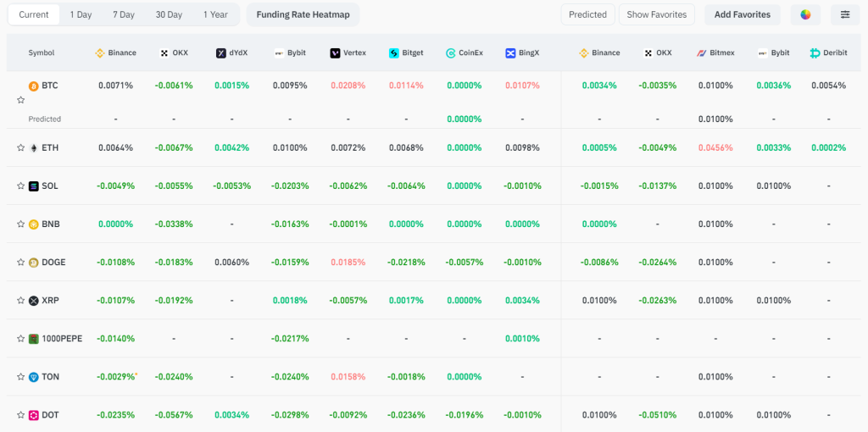Click the 1000PEPE token icon
This screenshot has width=868, height=432.
[x=34, y=339]
